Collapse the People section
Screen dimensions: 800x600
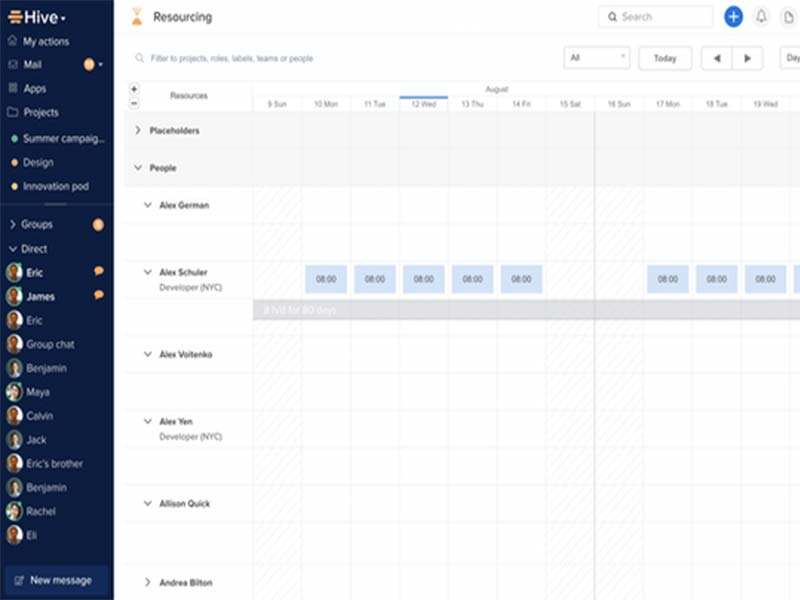pos(138,168)
